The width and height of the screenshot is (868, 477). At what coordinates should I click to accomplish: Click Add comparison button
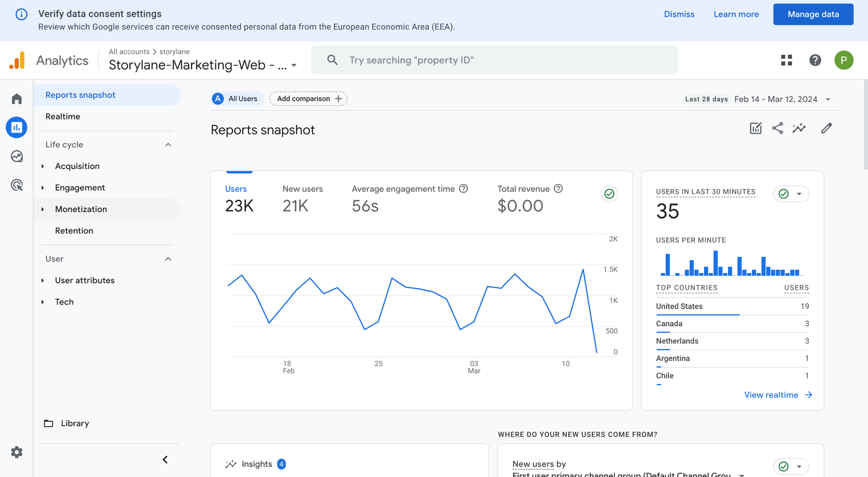click(x=308, y=99)
